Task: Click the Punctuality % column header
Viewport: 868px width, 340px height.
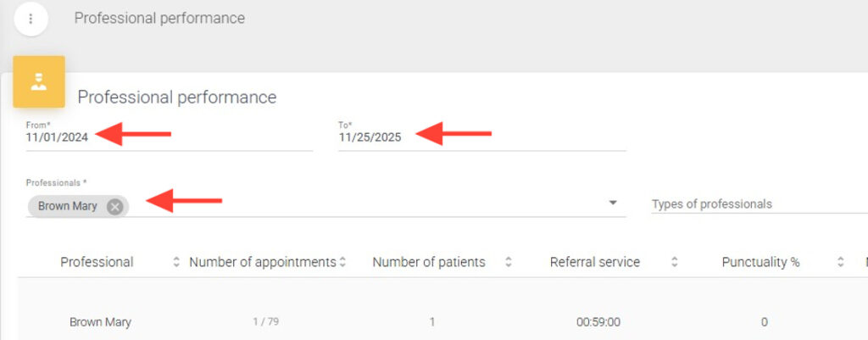Action: point(760,262)
